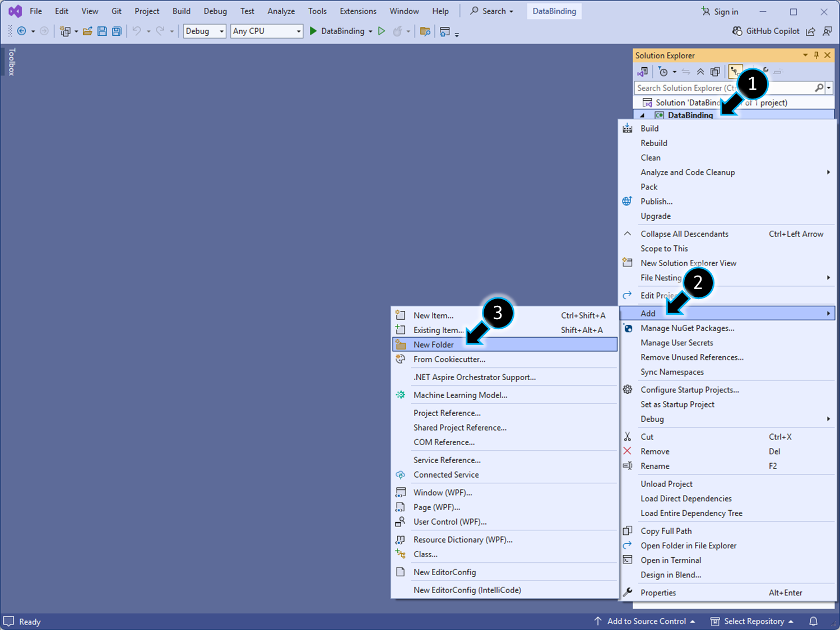This screenshot has width=840, height=630.
Task: Click Add to Source Control in status bar
Action: [x=644, y=622]
